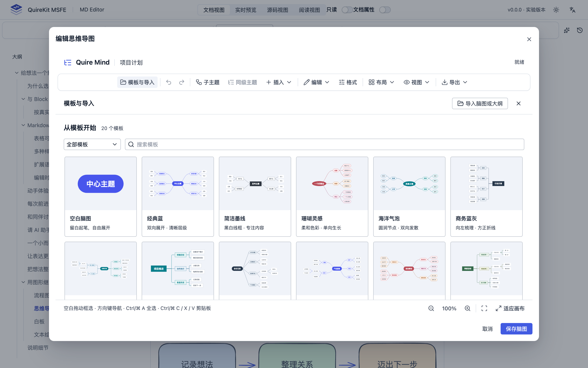Viewport: 588px width, 368px height.
Task: Click the fullscreen brackets icon
Action: point(484,308)
